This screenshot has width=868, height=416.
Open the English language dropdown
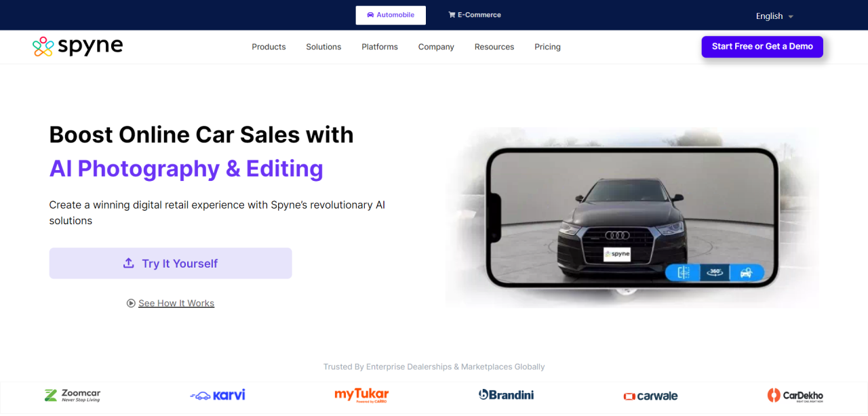click(774, 16)
